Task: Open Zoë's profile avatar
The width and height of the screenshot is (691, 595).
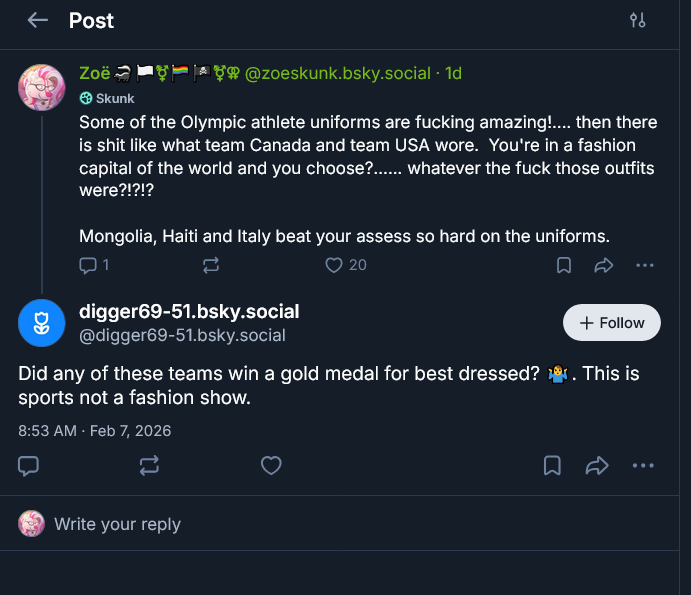Action: coord(43,91)
